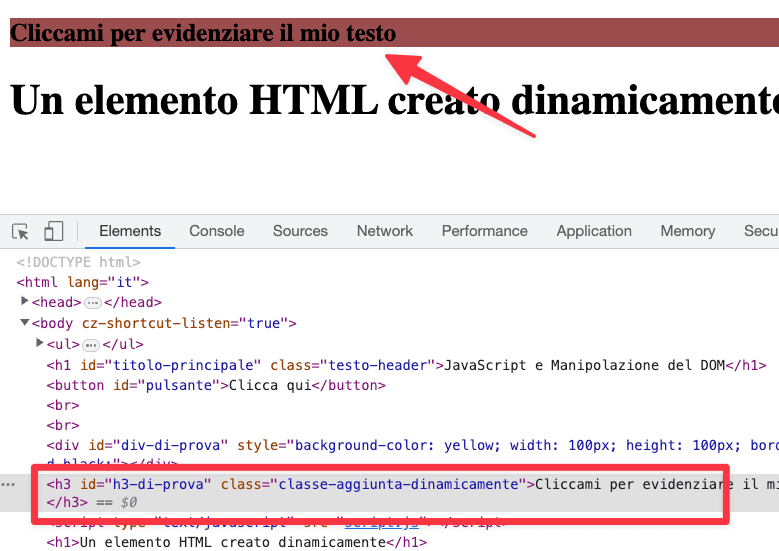Collapse the body element node
This screenshot has height=551, width=779.
tap(24, 322)
